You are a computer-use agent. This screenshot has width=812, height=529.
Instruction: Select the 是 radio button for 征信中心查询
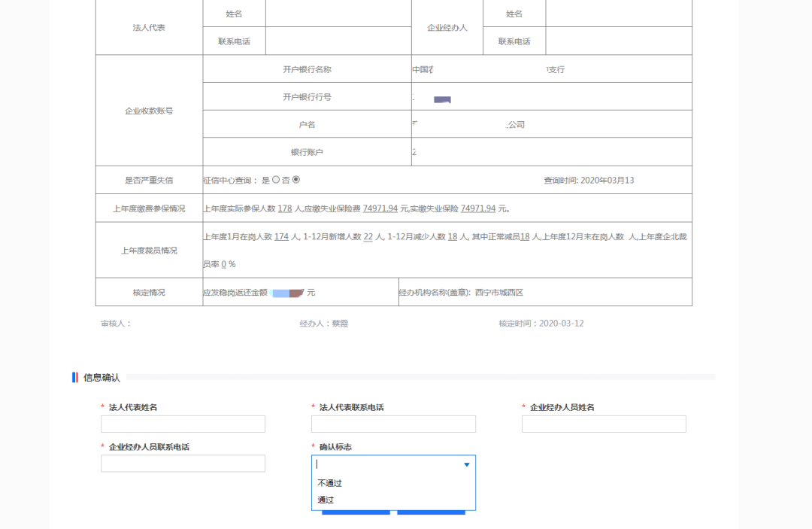277,181
